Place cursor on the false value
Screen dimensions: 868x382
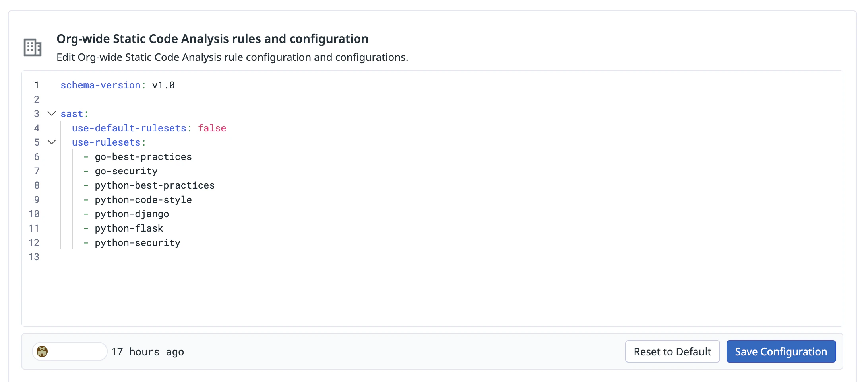[x=212, y=128]
